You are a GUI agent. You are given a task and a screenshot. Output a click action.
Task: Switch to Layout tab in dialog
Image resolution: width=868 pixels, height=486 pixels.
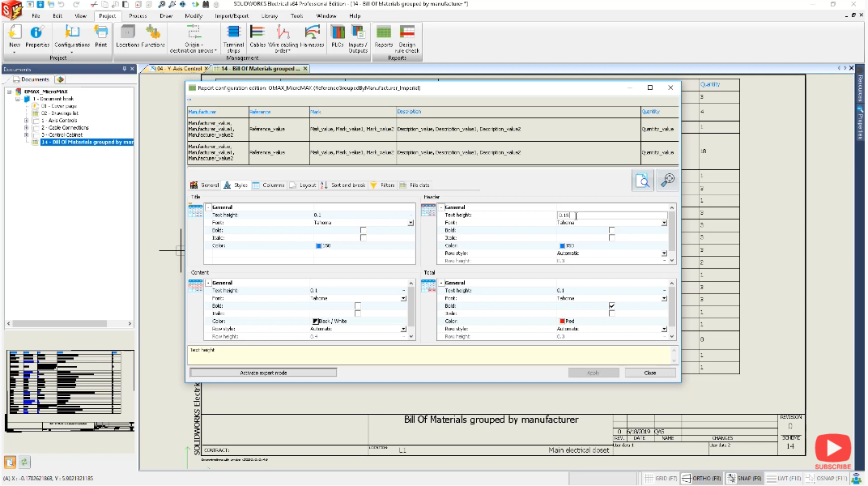click(303, 185)
